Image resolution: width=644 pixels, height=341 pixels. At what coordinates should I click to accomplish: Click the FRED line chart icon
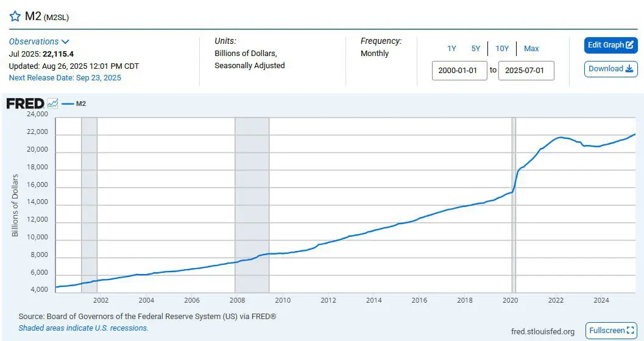(52, 104)
